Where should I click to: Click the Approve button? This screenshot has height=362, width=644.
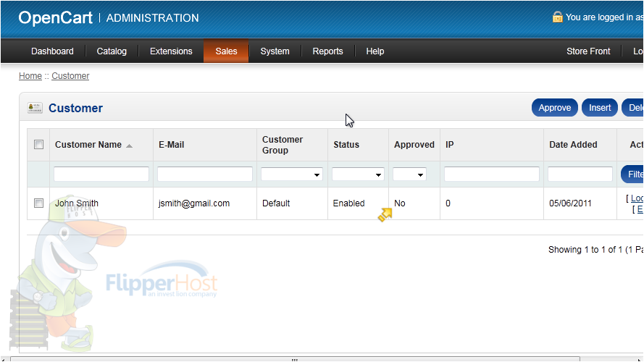click(554, 108)
